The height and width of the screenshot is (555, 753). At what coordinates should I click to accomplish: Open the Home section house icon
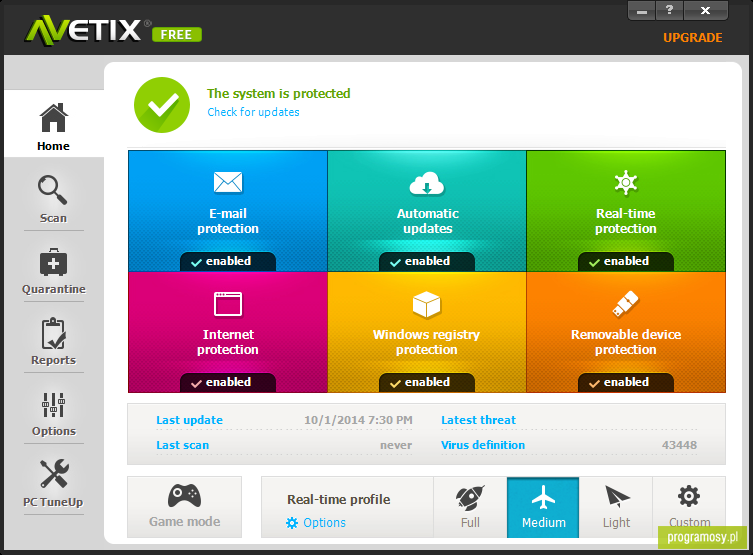click(x=53, y=118)
